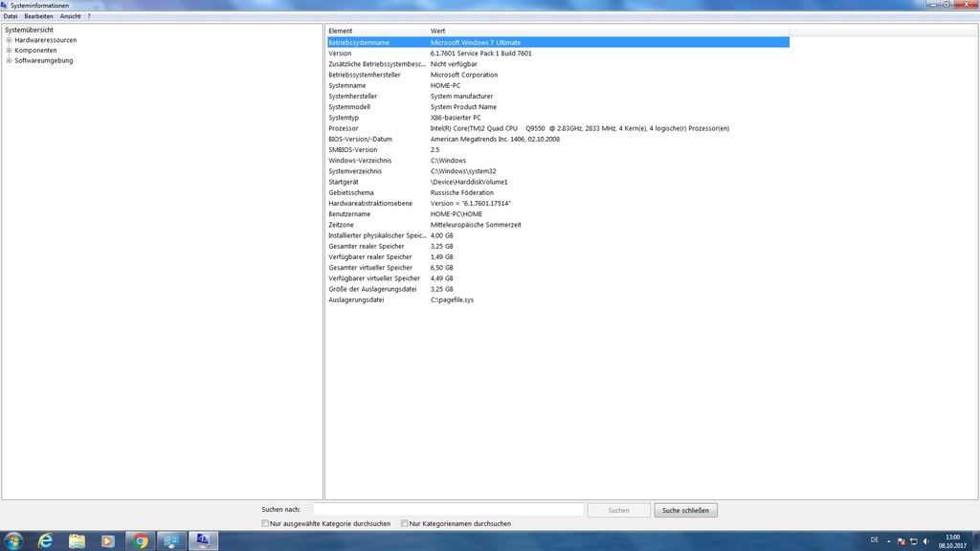Select the Version row

coord(558,54)
